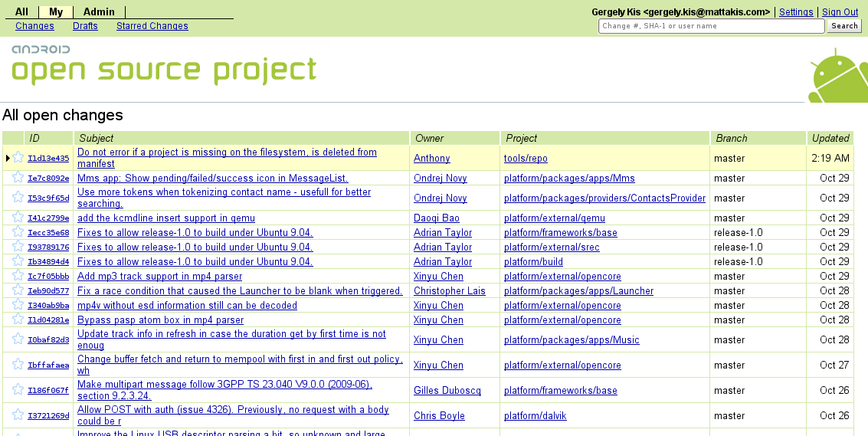Open 'Add mp3 track support in mp4 parser'
Viewport: 868px width, 436px height.
[x=159, y=277]
